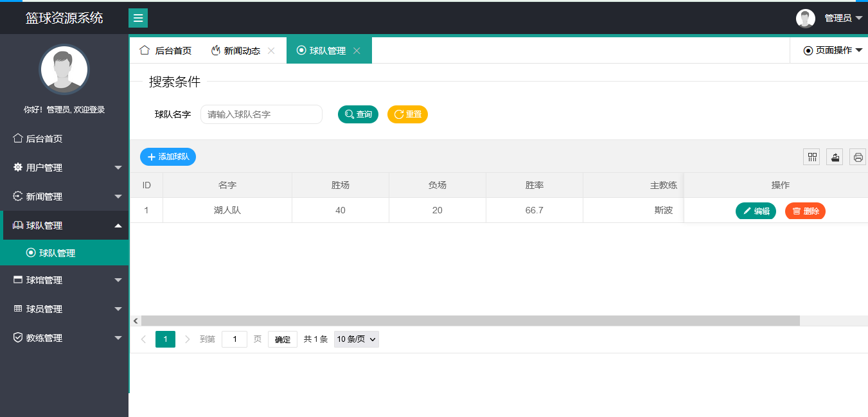
Task: Expand 用户管理 sidebar menu
Action: 64,168
